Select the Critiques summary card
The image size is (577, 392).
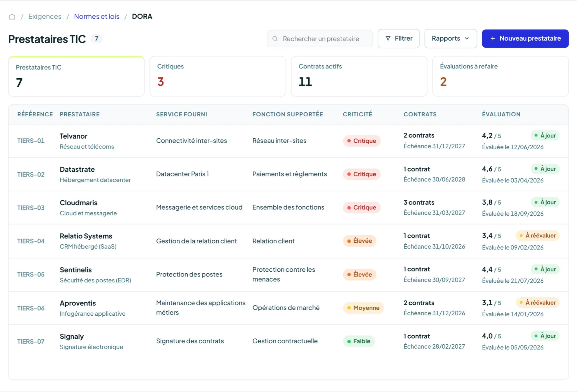(218, 76)
